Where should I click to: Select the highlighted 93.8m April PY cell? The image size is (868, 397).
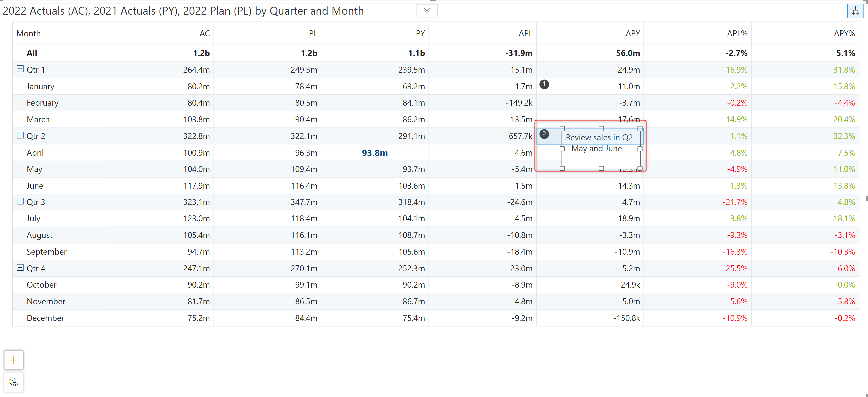click(x=374, y=153)
